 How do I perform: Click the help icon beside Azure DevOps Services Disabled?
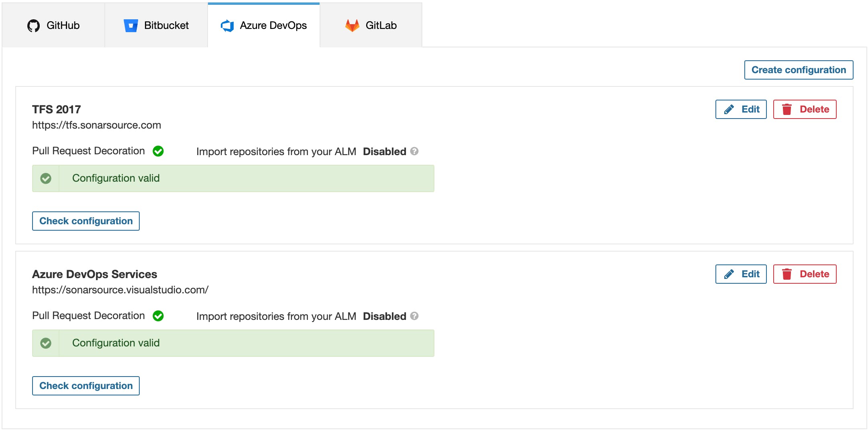tap(415, 317)
